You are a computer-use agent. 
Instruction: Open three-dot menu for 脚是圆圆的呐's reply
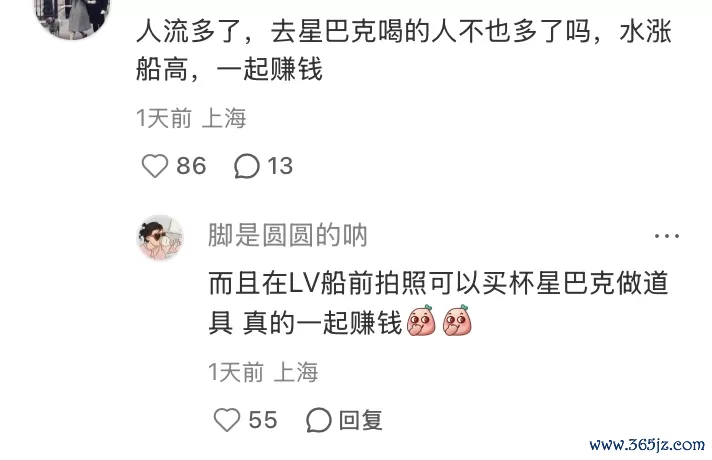(667, 236)
